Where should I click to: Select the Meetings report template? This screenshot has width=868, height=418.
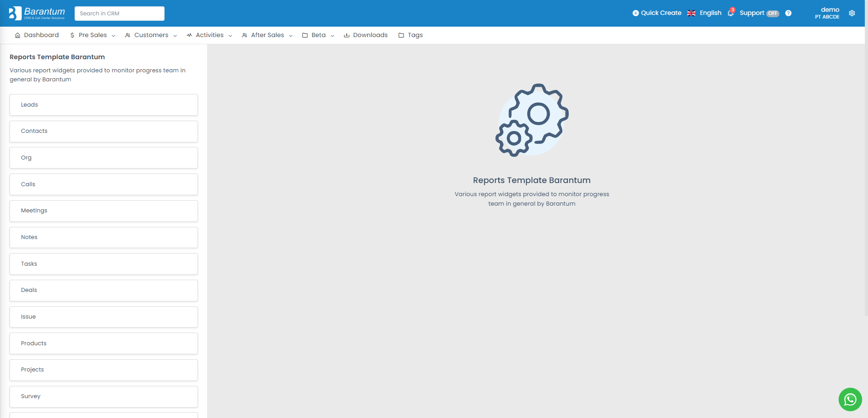104,211
